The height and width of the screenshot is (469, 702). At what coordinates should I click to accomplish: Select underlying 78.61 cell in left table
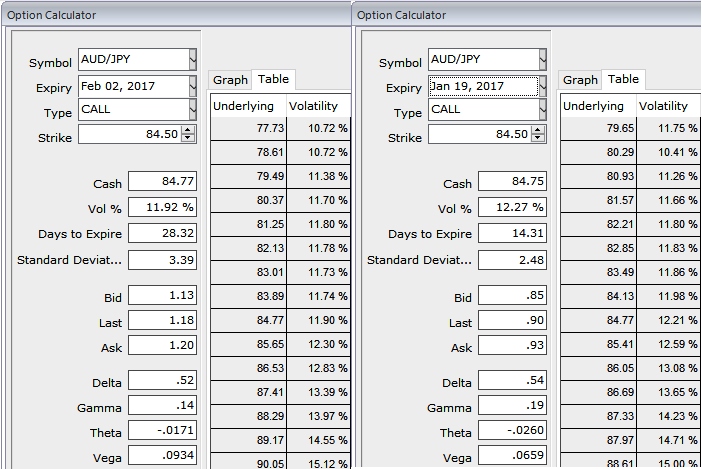[248, 153]
